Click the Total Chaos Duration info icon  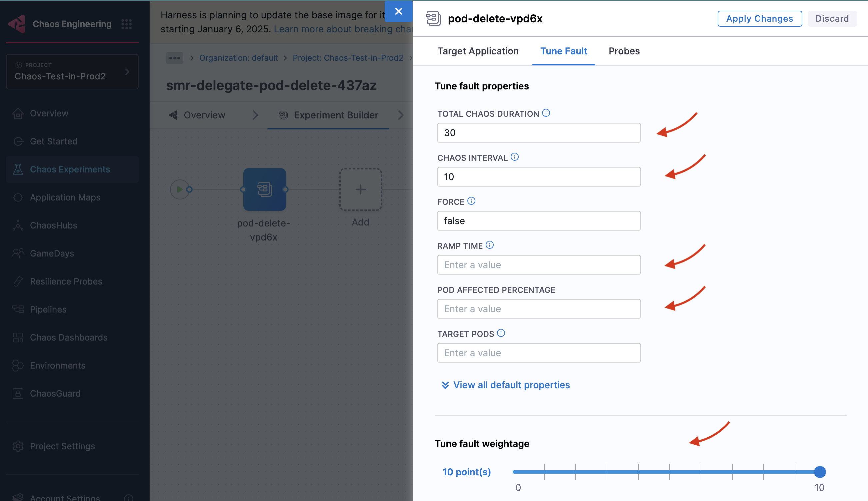pos(546,113)
